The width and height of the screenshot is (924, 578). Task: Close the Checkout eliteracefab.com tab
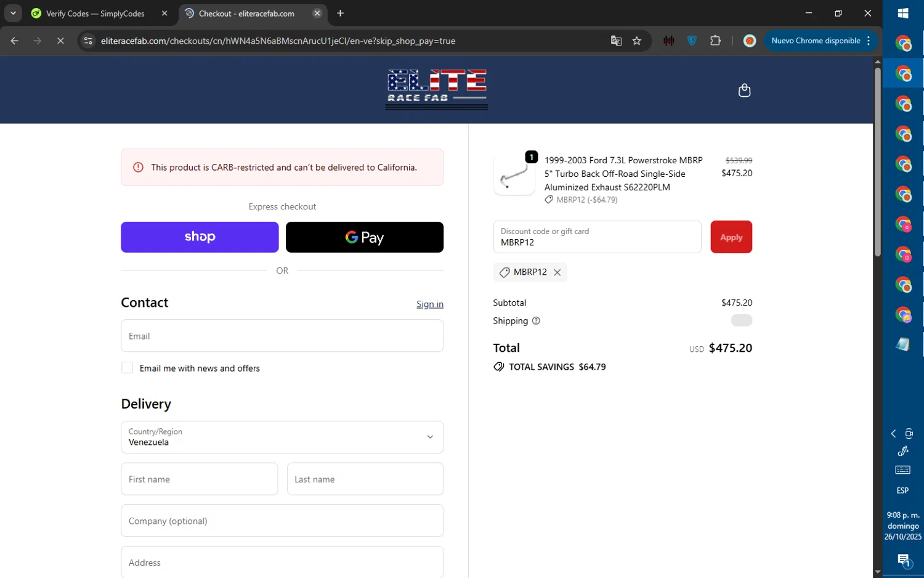pyautogui.click(x=317, y=13)
